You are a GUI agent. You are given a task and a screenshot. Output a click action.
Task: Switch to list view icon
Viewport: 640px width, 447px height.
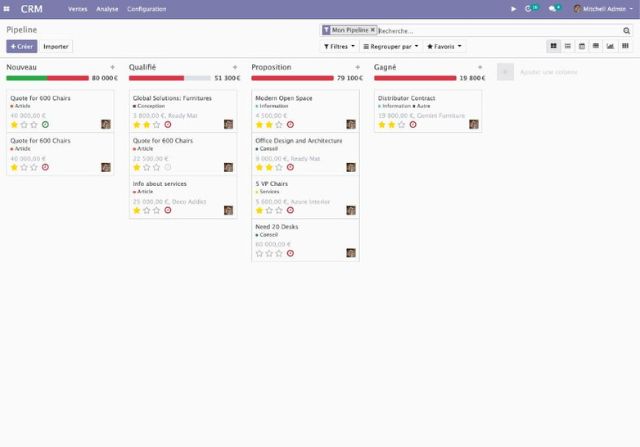[x=568, y=46]
